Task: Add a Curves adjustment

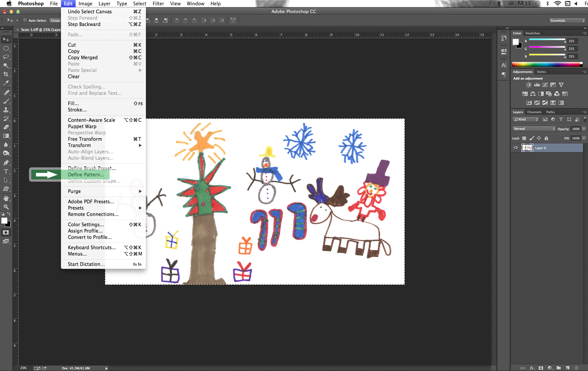Action: [545, 85]
